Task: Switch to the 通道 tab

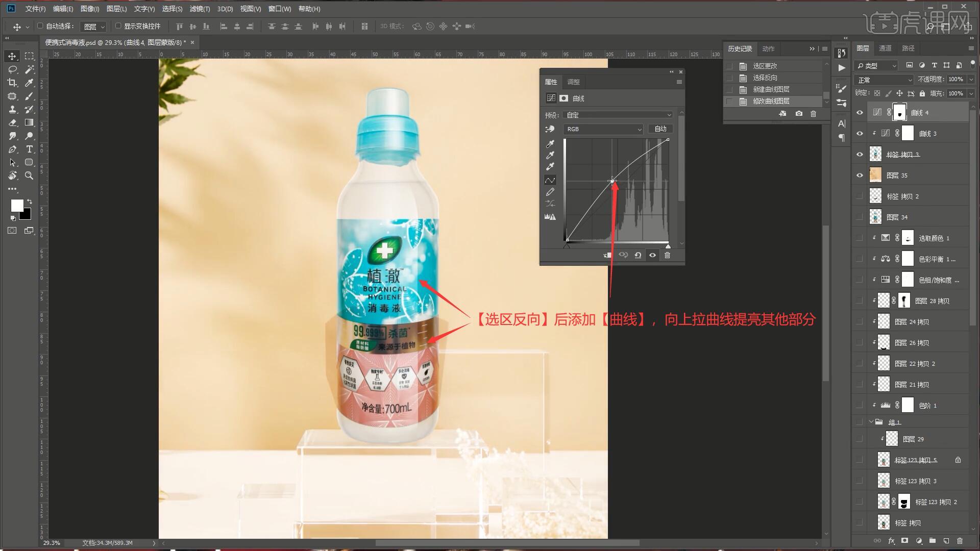Action: click(885, 48)
